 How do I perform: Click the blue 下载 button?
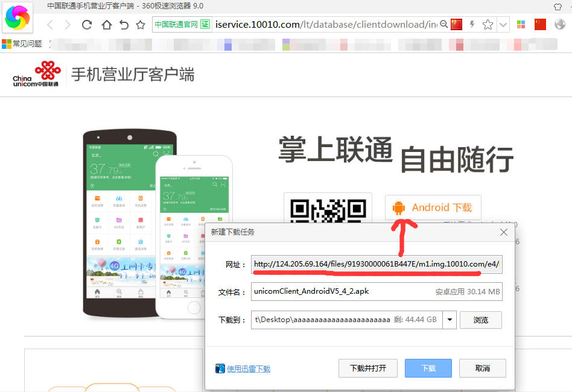(x=428, y=368)
